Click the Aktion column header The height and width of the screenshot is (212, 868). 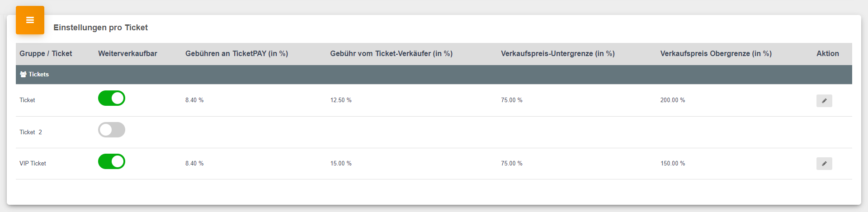pos(828,53)
